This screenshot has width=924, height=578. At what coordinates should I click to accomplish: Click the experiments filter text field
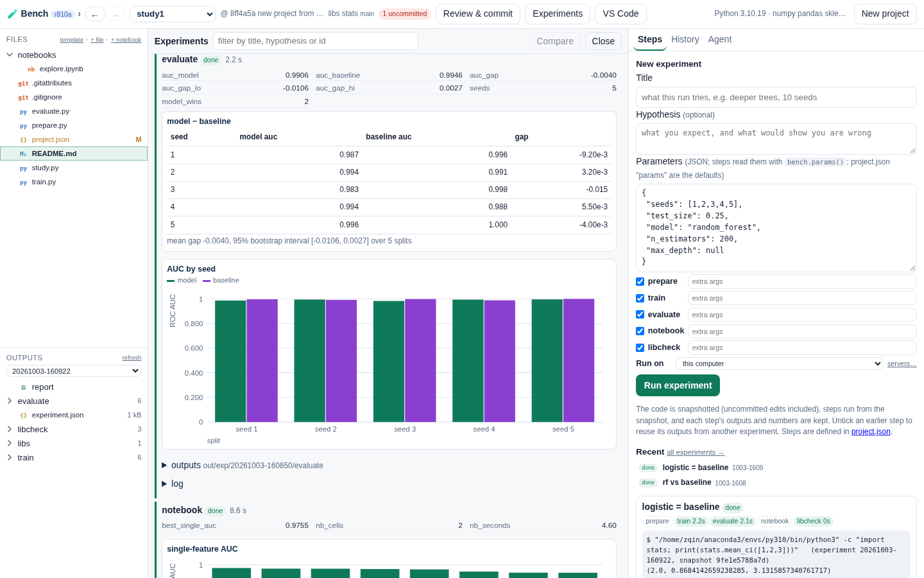pos(315,41)
